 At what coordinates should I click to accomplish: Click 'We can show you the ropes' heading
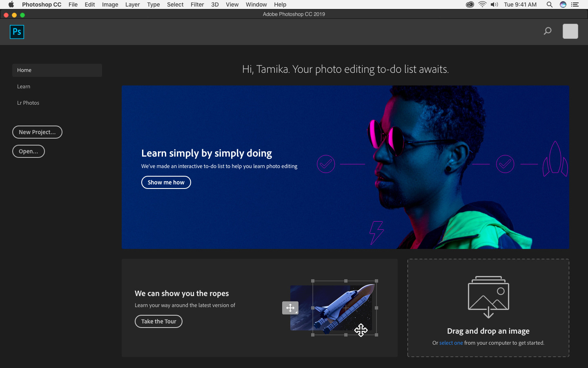point(182,294)
